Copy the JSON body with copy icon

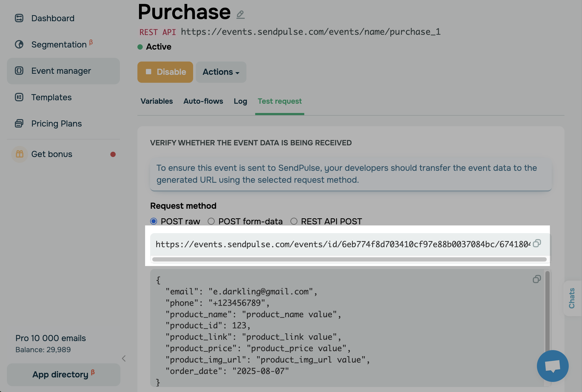tap(537, 279)
